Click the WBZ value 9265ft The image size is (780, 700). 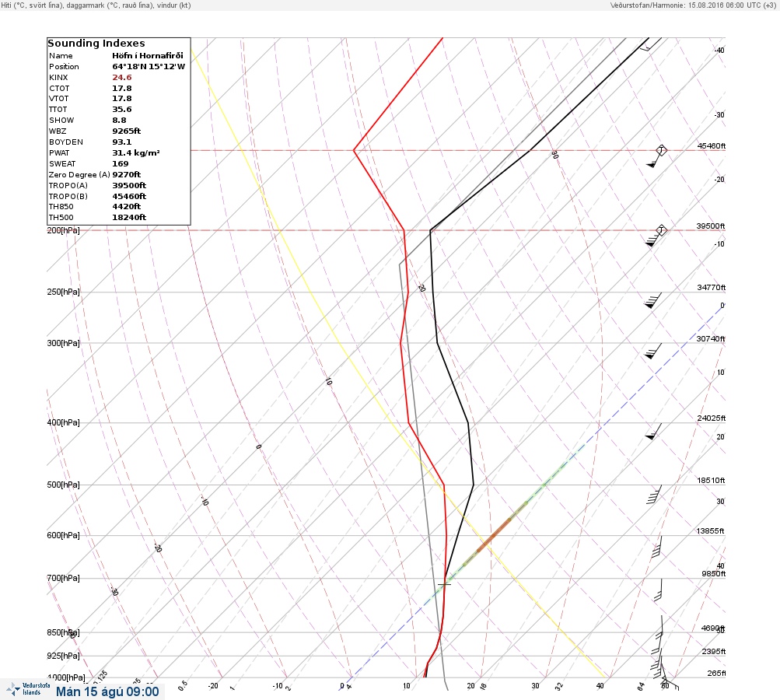pyautogui.click(x=126, y=131)
